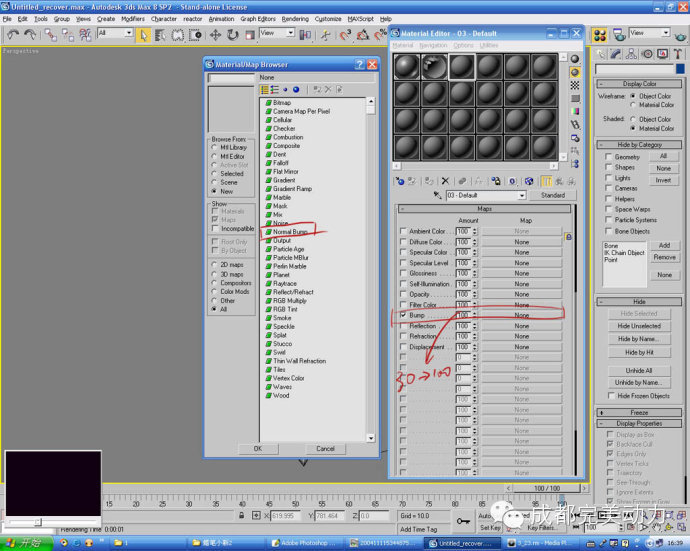Toggle Backlight icon in Material Editor
Image resolution: width=690 pixels, height=551 pixels.
[x=575, y=72]
